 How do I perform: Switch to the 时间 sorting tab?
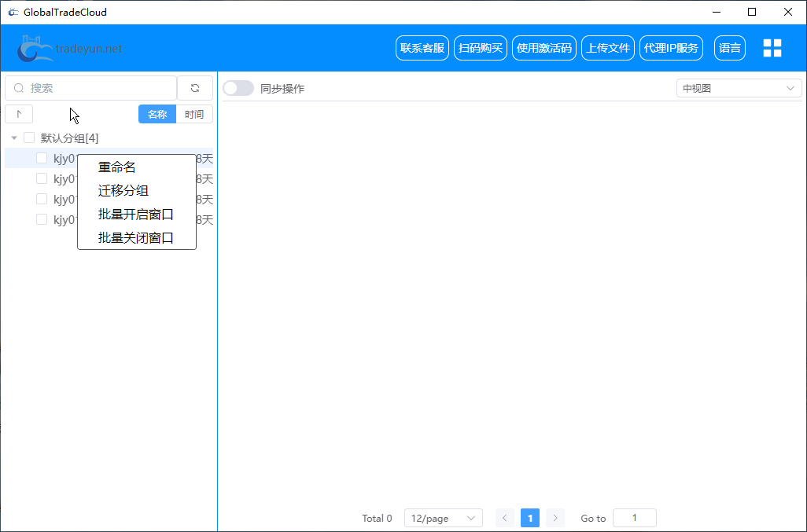click(194, 114)
